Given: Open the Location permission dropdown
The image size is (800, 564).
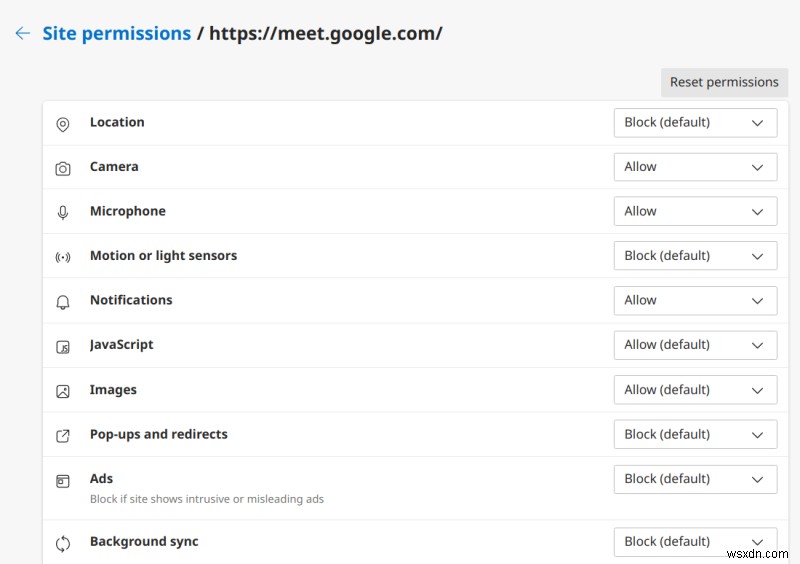Looking at the screenshot, I should pyautogui.click(x=695, y=122).
